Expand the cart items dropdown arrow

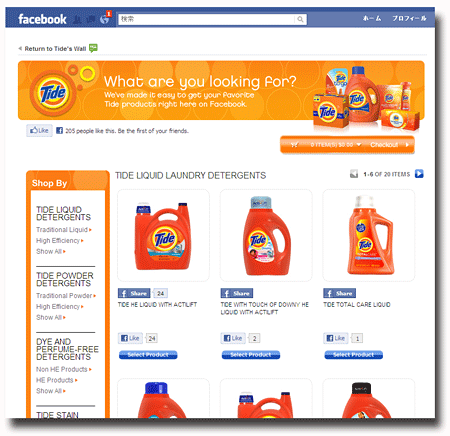[x=359, y=145]
